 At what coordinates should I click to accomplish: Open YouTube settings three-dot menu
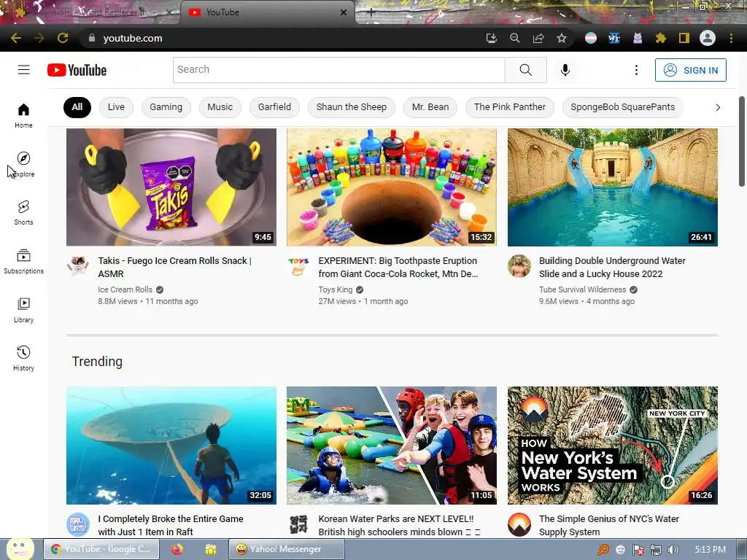click(x=636, y=70)
